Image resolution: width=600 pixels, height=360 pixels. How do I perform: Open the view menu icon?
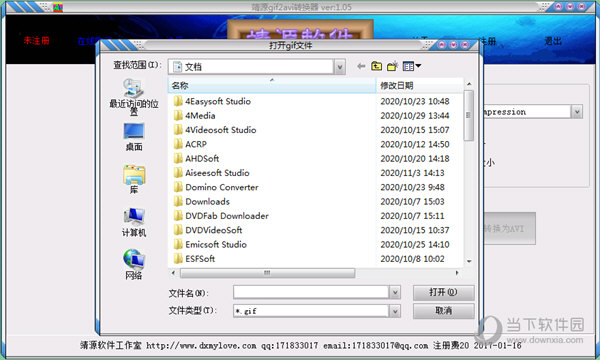click(412, 66)
